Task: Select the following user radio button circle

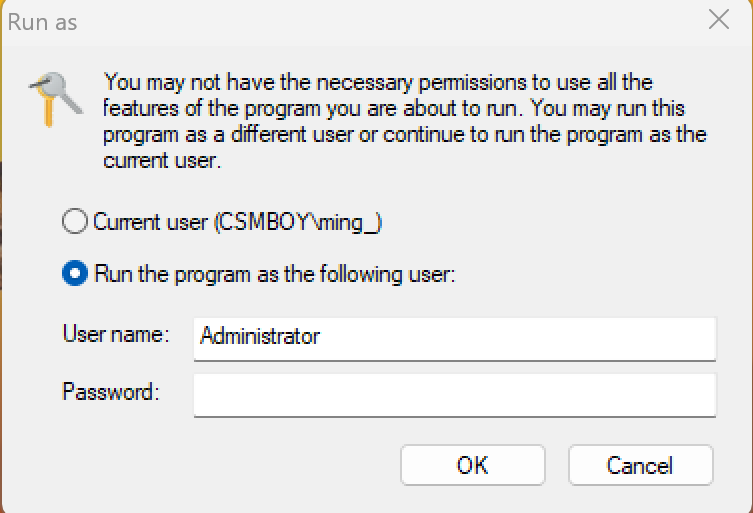Action: (75, 273)
